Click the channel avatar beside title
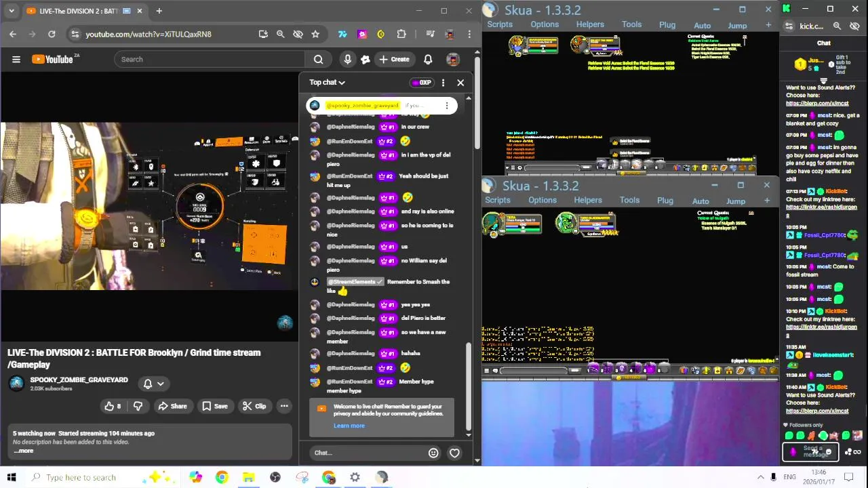 (x=16, y=384)
